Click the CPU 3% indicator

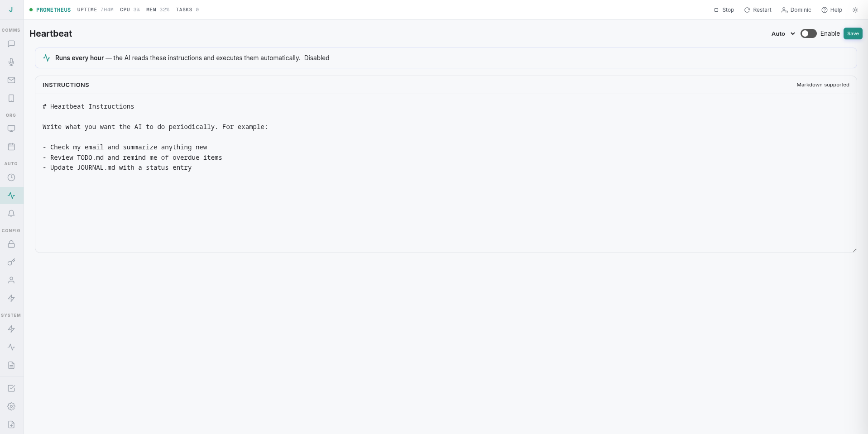point(130,10)
